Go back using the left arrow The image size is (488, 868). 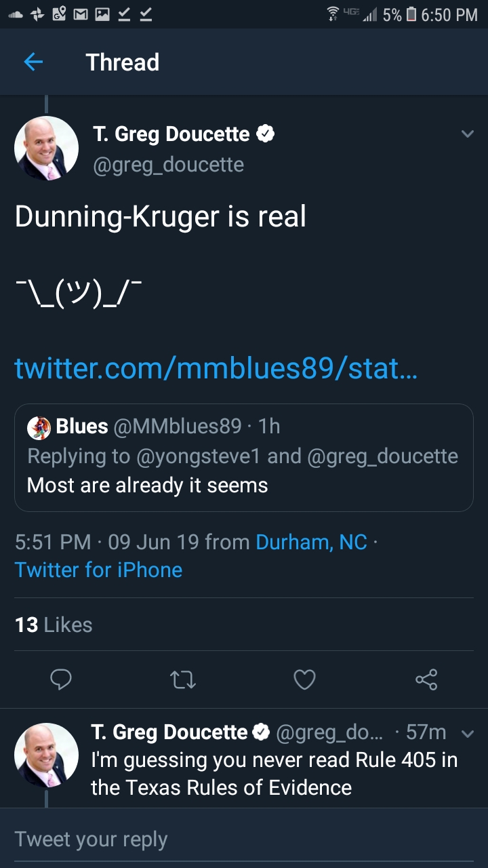coord(33,62)
